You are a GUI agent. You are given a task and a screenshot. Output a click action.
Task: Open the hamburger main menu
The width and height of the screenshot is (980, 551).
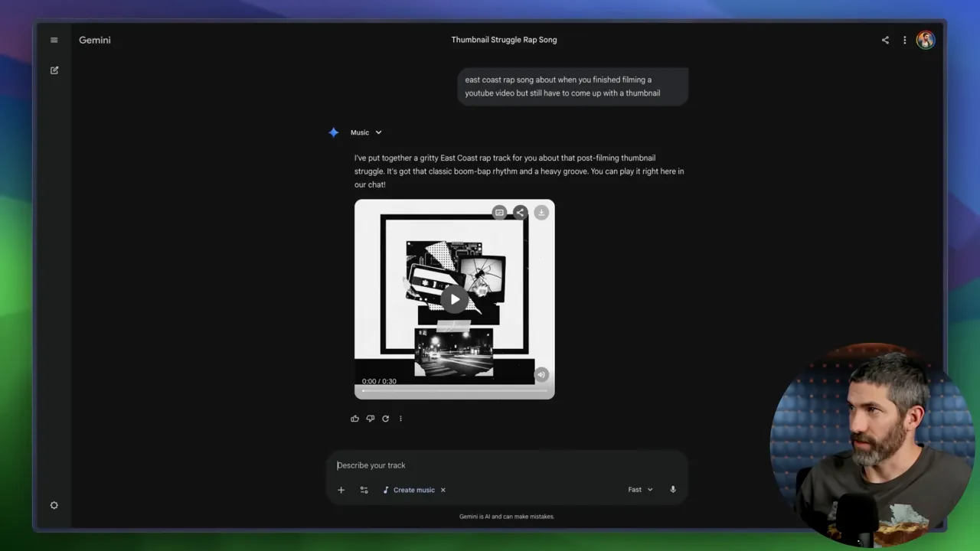(54, 40)
